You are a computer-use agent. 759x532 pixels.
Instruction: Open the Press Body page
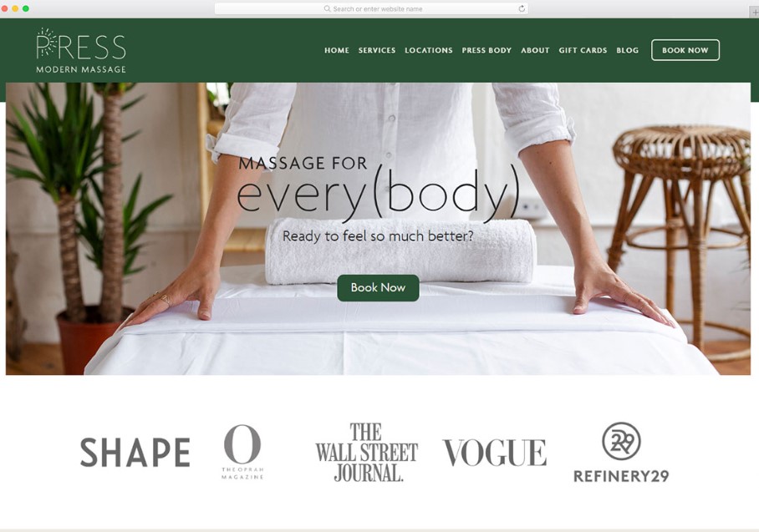(x=486, y=50)
